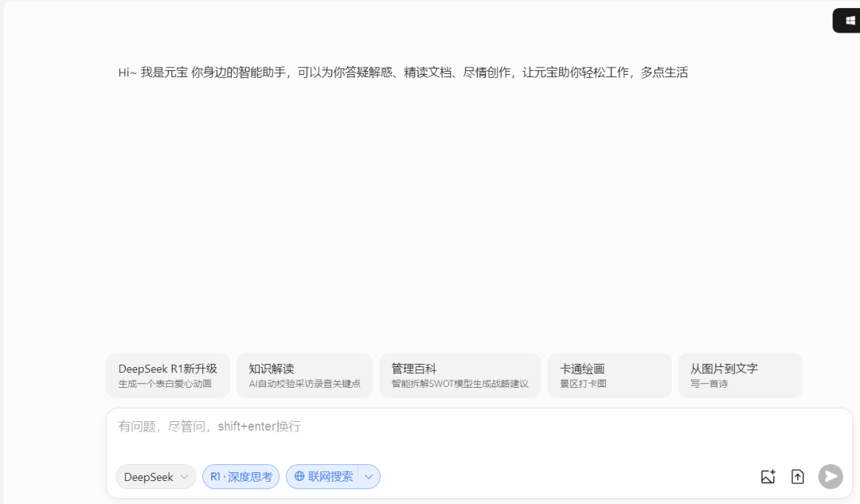Select the 卡通绘画 suggestion card
The height and width of the screenshot is (504, 860).
609,375
